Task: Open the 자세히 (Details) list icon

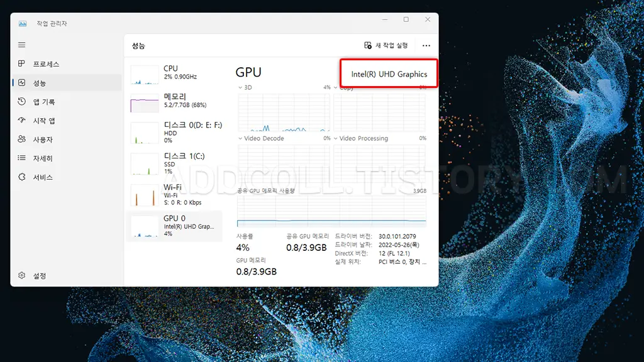Action: [x=21, y=158]
